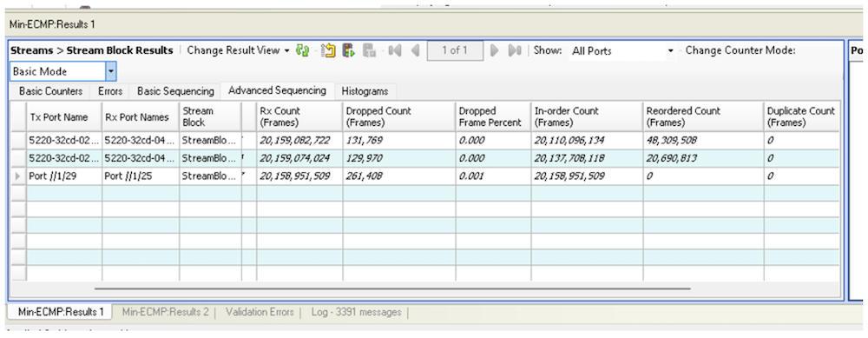Select row header of Port //1/29 row
868x338 pixels.
(x=18, y=176)
